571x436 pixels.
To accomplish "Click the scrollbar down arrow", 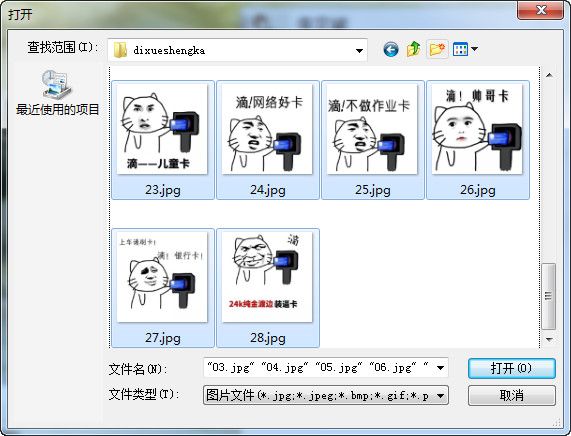I will [x=549, y=339].
